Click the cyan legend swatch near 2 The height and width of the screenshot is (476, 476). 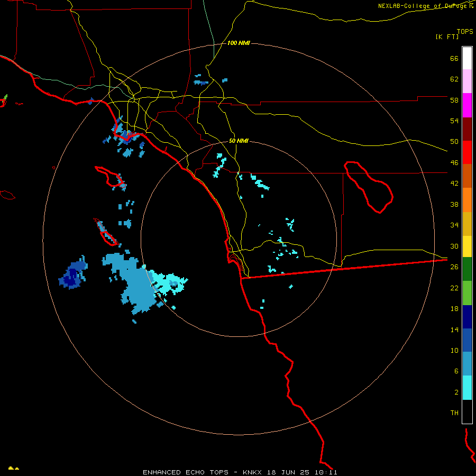tap(467, 388)
